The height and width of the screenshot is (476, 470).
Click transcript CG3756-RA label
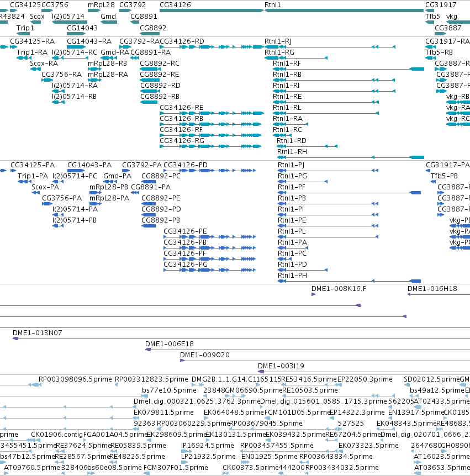(x=61, y=75)
